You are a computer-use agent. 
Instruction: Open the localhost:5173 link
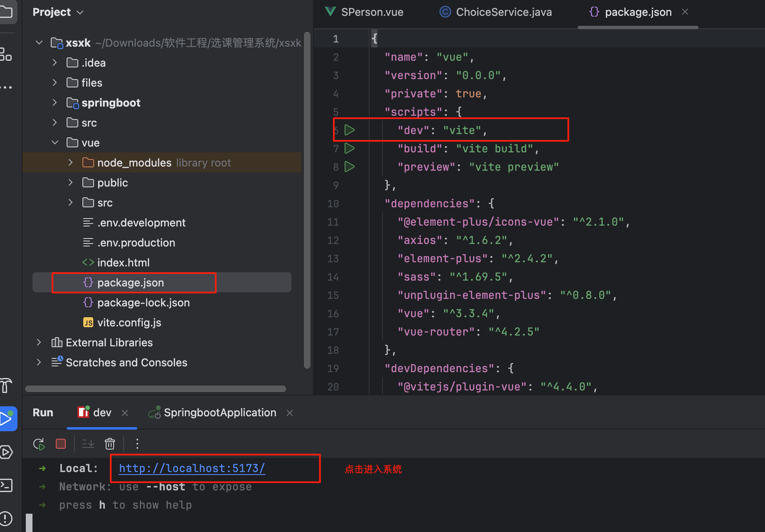192,468
